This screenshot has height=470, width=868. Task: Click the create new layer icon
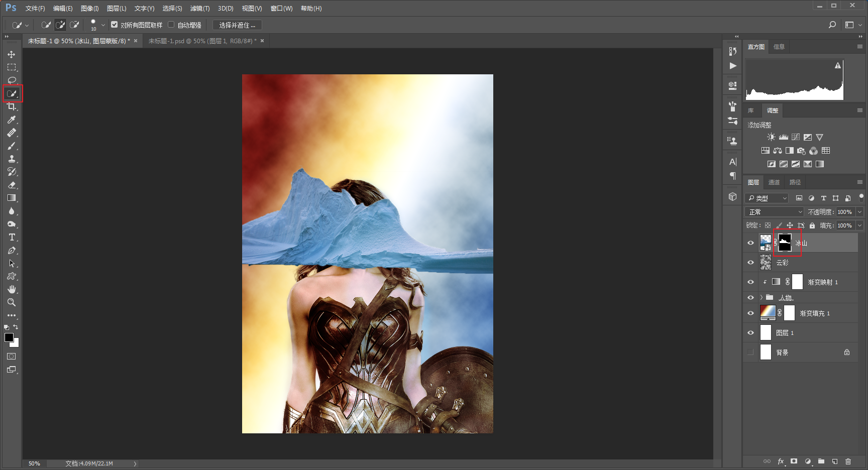pyautogui.click(x=835, y=461)
